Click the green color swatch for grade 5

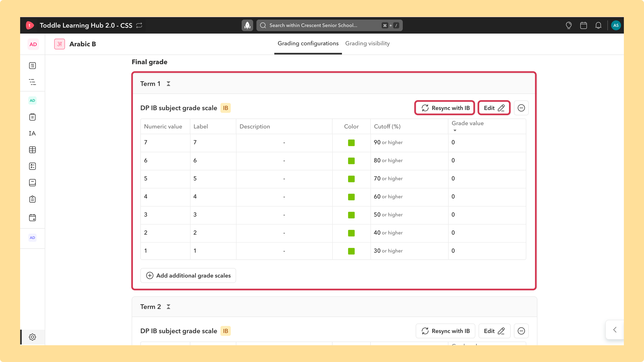[351, 179]
